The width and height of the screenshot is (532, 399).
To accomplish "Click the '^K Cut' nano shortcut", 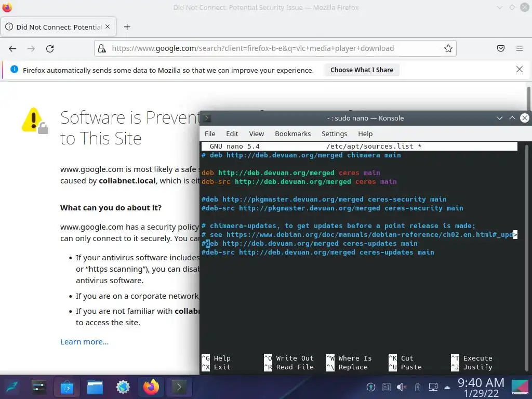I will click(x=401, y=358).
